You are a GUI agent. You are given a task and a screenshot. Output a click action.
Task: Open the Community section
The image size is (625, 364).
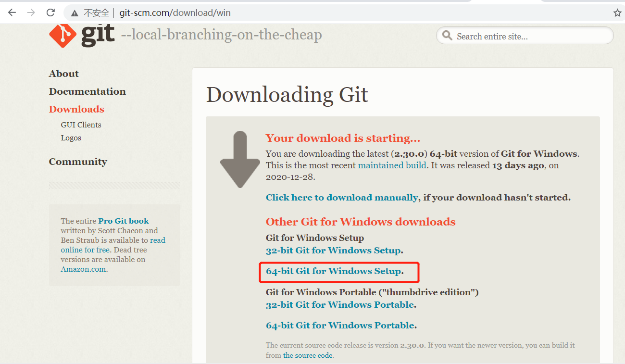[78, 162]
